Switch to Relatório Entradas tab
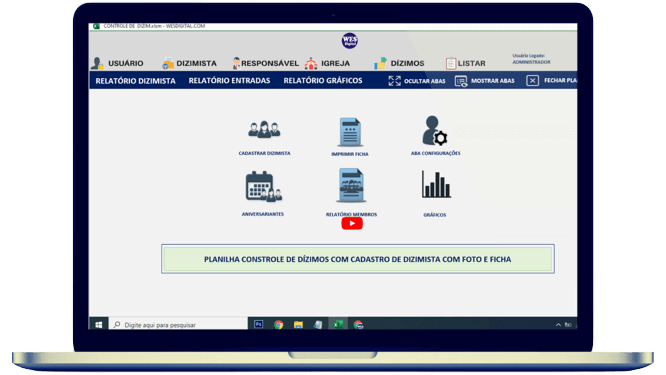The width and height of the screenshot is (666, 375). (229, 81)
